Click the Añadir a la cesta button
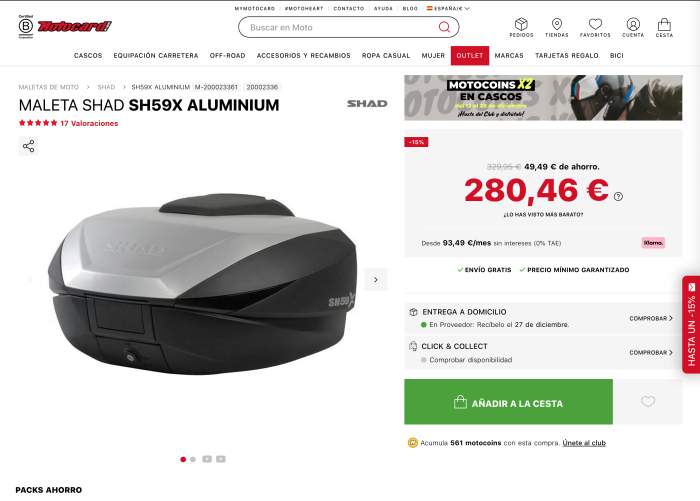Image resolution: width=700 pixels, height=501 pixels. tap(508, 401)
